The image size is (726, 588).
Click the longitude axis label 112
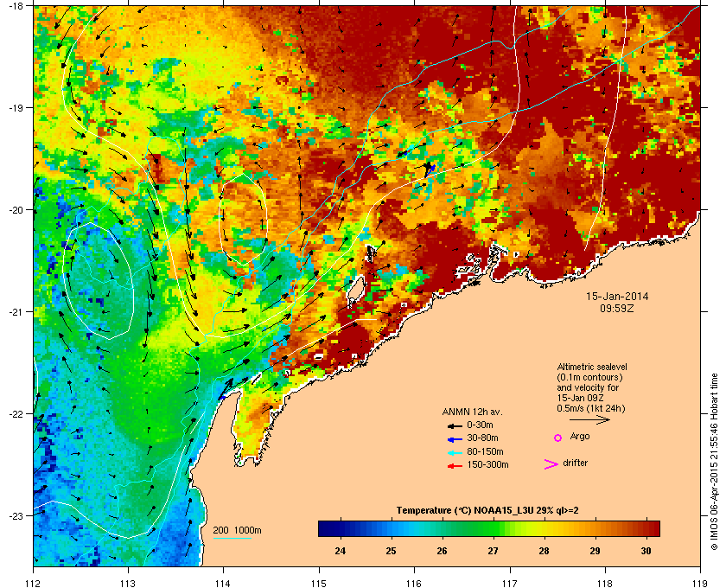tap(34, 583)
